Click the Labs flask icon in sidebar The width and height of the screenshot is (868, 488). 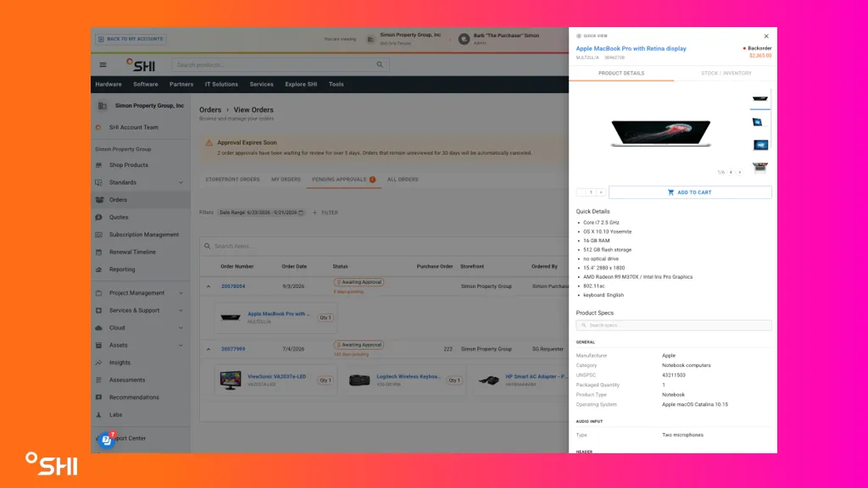pos(99,414)
